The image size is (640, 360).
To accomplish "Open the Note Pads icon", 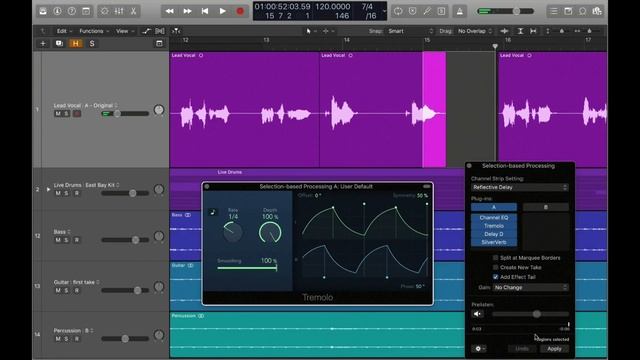I will [568, 11].
